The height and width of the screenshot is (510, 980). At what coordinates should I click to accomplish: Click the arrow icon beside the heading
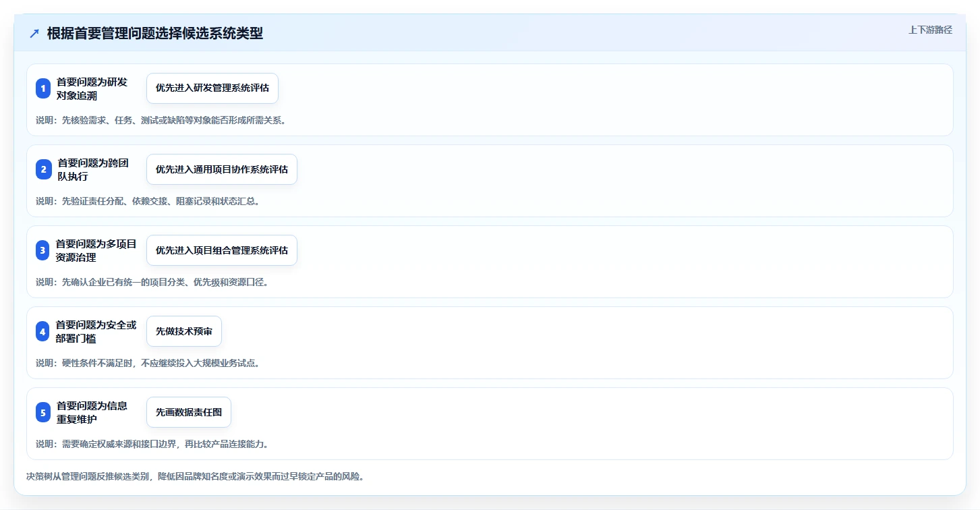coord(34,34)
